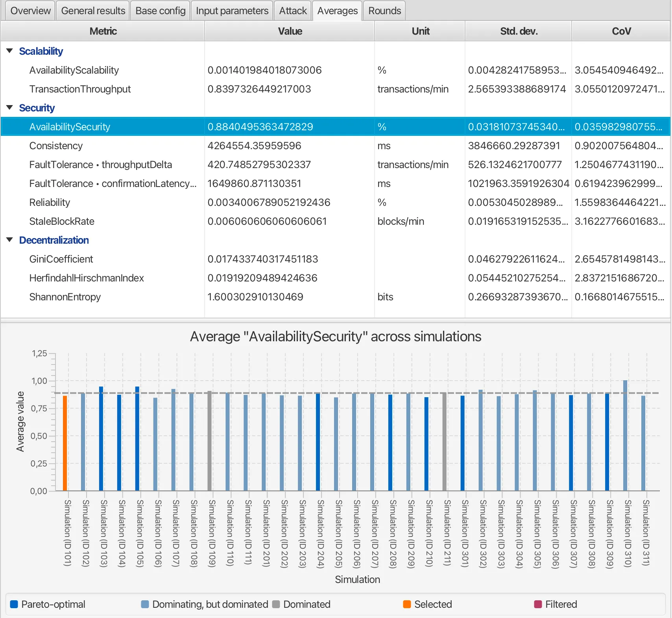672x618 pixels.
Task: Click the gray Simulation ID 109 bar
Action: 210,441
